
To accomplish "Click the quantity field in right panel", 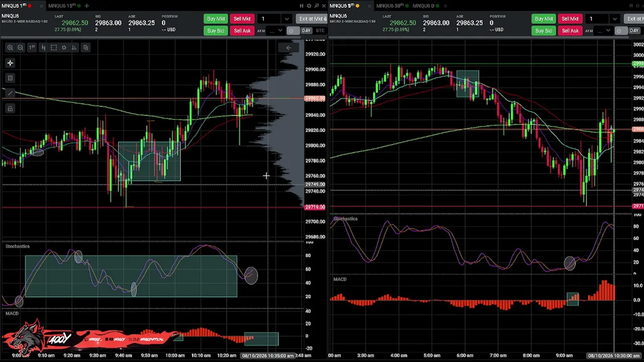I will (598, 19).
